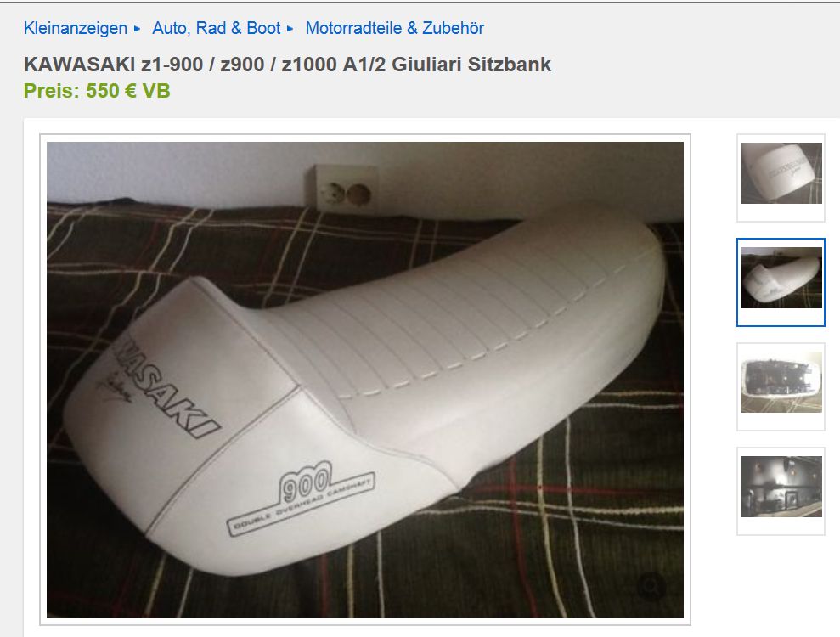
Task: Select the highlighted second thumbnail of the white seat
Action: [781, 282]
